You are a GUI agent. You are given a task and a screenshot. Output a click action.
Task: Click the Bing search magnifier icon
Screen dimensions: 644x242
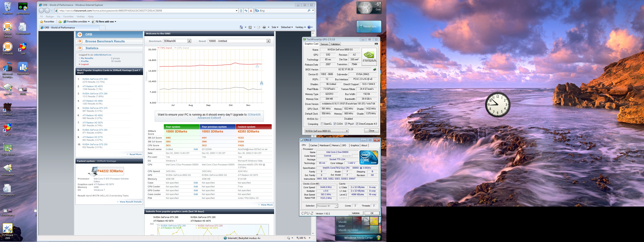309,10
